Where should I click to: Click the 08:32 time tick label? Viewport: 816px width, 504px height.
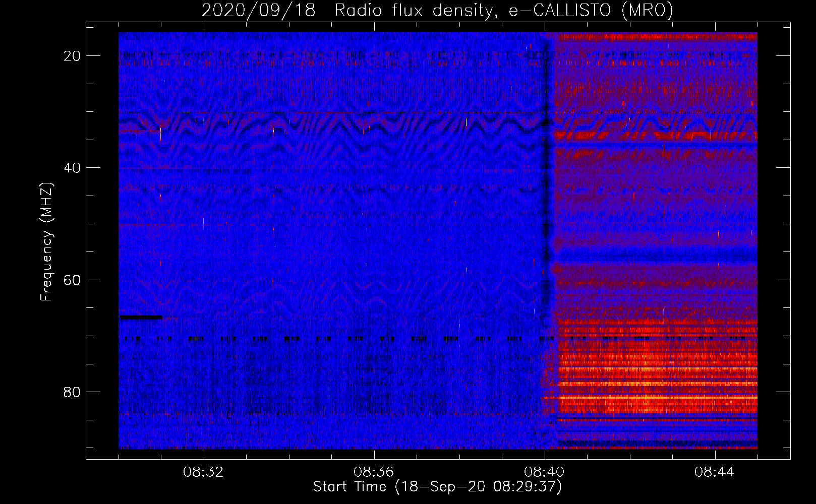pyautogui.click(x=204, y=472)
